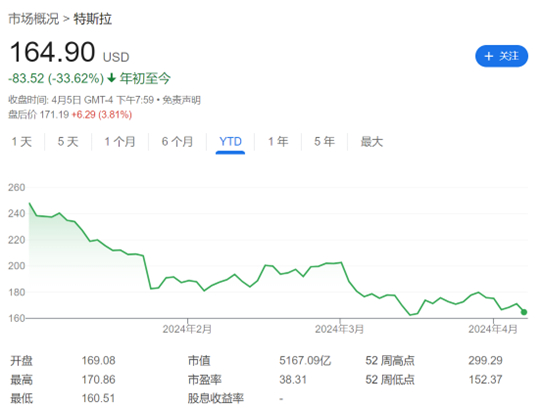Image resolution: width=542 pixels, height=408 pixels.
Task: Click the 52 周低点 value 152.37
Action: (485, 380)
